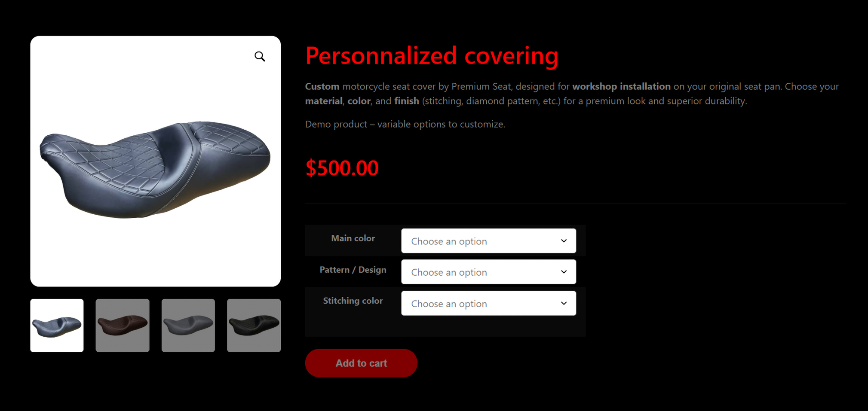Open the main seat product image

point(156,161)
